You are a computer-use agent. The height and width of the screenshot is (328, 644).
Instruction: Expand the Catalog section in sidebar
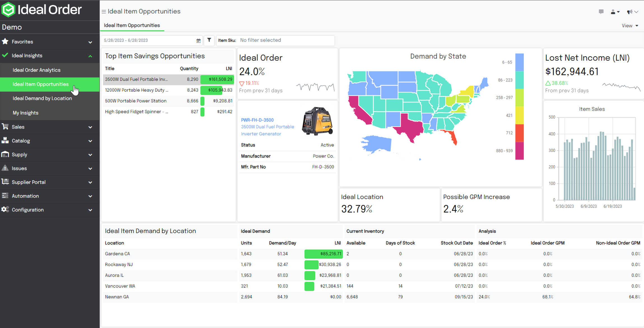[90, 141]
